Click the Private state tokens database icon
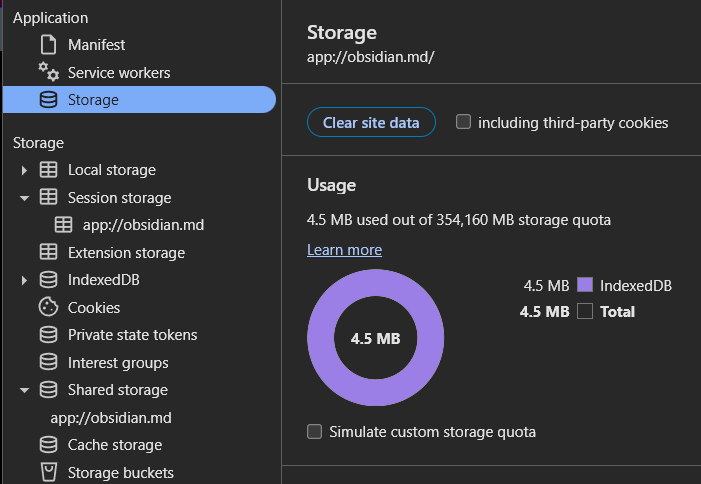The height and width of the screenshot is (484, 701). click(48, 335)
